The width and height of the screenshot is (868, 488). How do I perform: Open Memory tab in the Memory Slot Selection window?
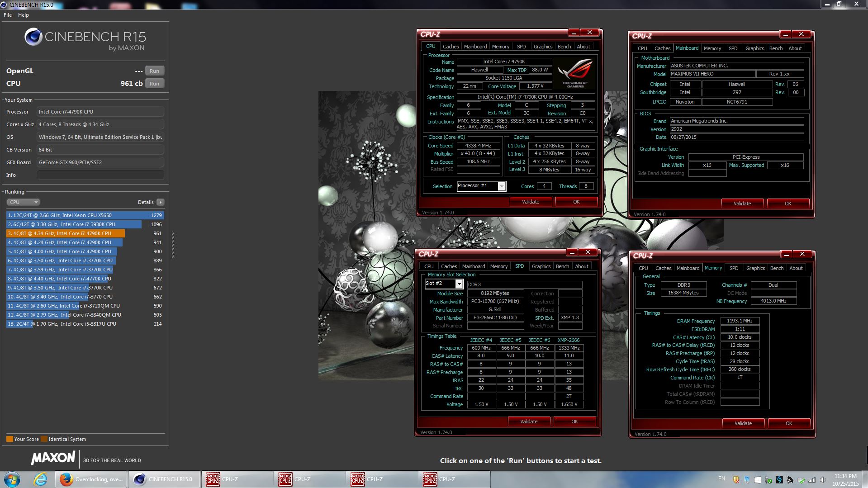pyautogui.click(x=499, y=266)
